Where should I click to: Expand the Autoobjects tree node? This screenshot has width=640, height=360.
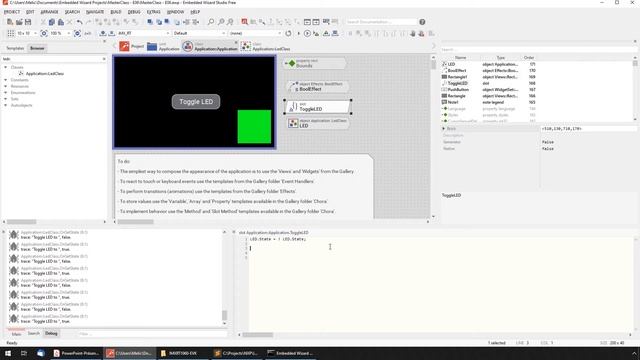point(6,105)
